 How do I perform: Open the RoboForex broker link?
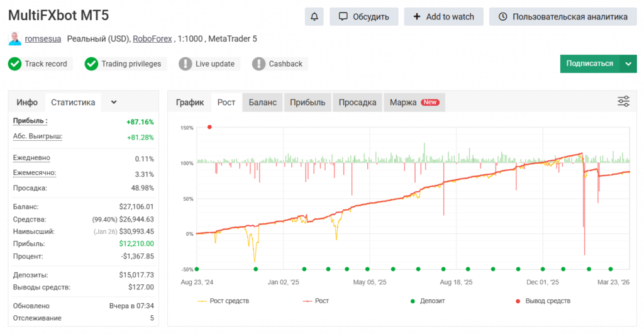click(152, 39)
